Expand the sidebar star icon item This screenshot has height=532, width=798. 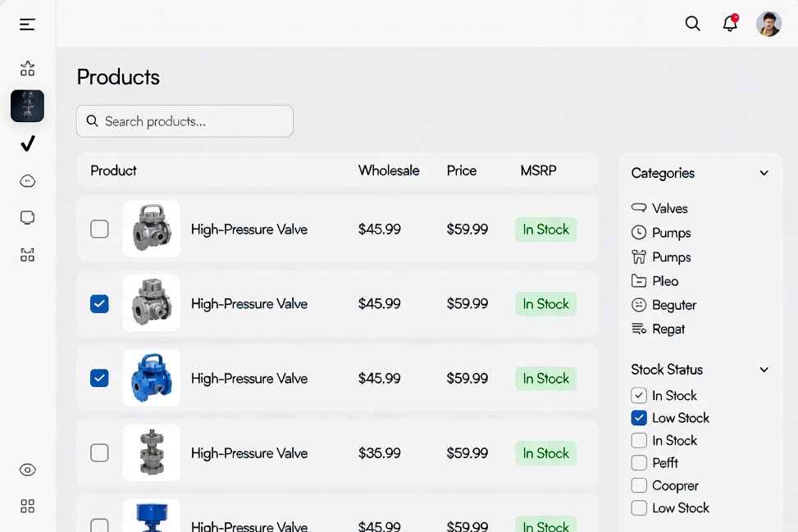click(27, 69)
